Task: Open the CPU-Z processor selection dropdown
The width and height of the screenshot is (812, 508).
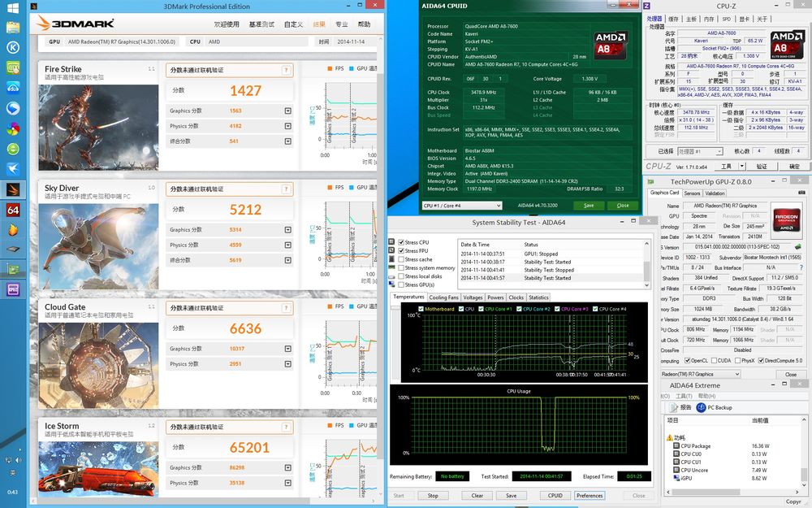Action: [700, 151]
